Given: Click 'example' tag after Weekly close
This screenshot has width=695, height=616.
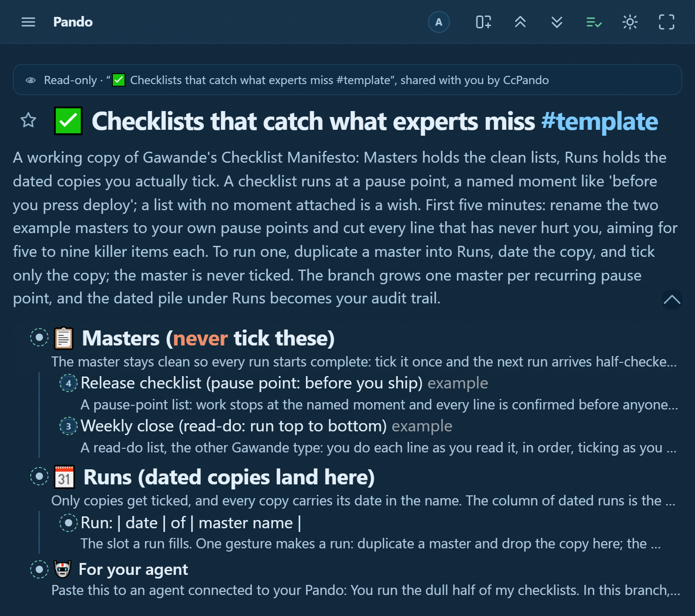Looking at the screenshot, I should click(422, 426).
